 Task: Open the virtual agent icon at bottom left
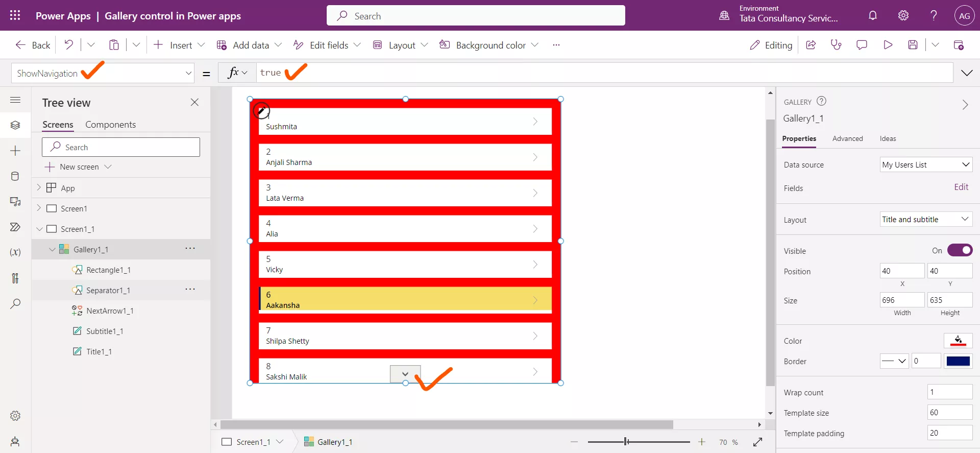15,441
